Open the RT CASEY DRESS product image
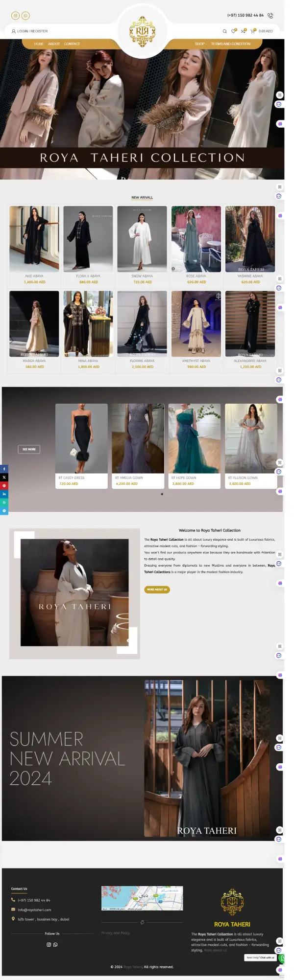Screen dimensions: 294x980 coord(81,438)
